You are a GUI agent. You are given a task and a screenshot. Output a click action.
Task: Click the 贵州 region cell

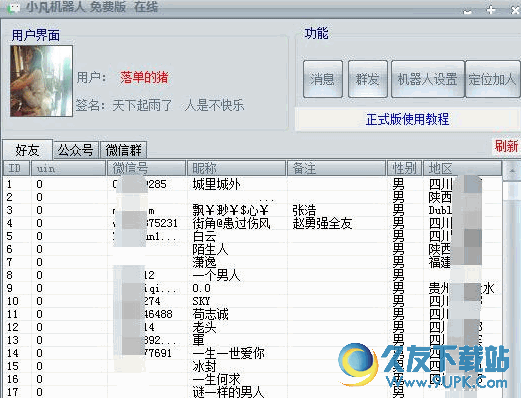(439, 288)
